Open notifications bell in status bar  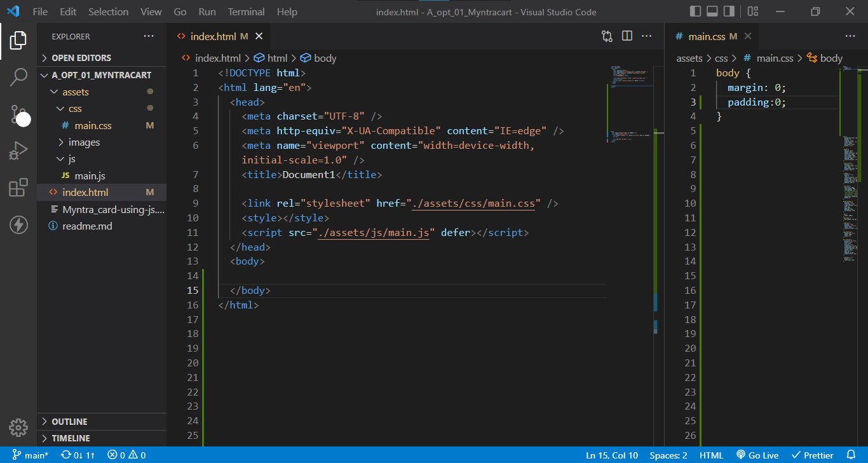click(851, 455)
